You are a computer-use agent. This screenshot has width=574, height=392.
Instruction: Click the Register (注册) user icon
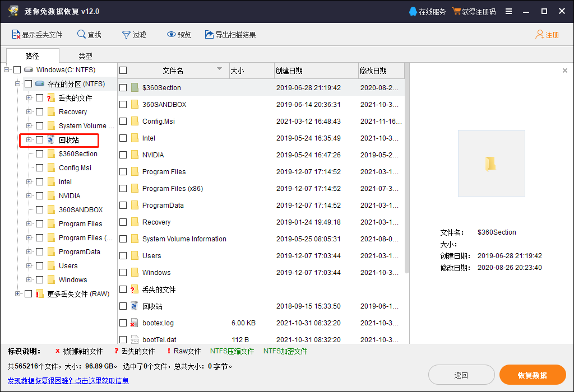(540, 34)
